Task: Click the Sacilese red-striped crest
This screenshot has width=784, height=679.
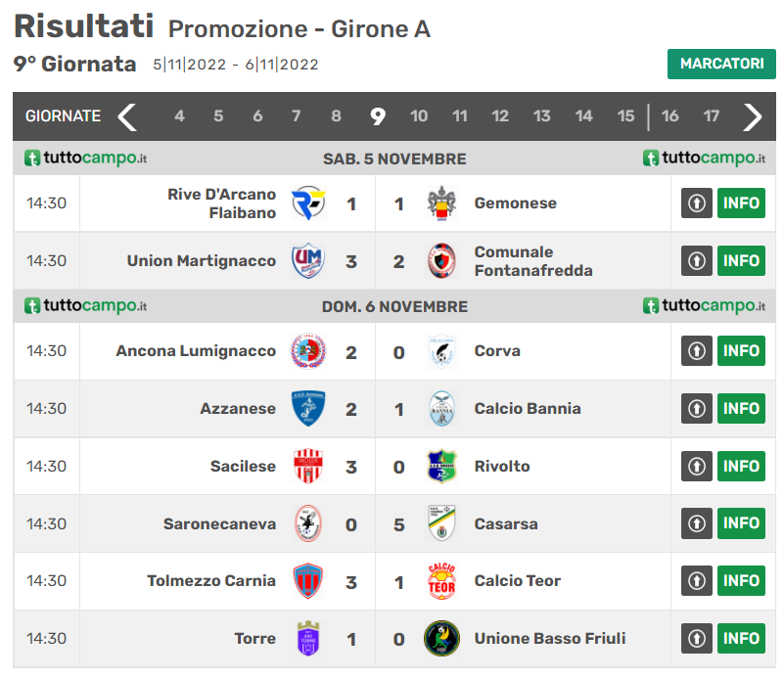Action: click(x=309, y=467)
